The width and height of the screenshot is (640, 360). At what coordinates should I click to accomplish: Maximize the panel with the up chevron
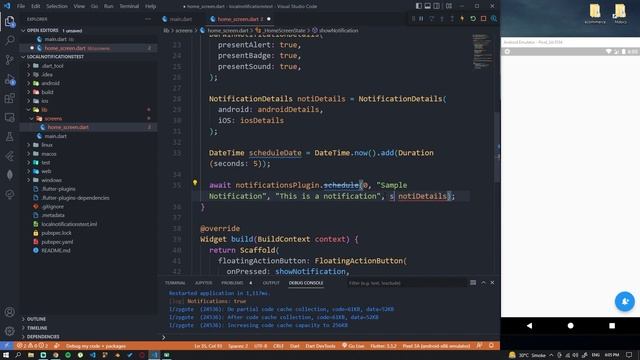tap(483, 282)
